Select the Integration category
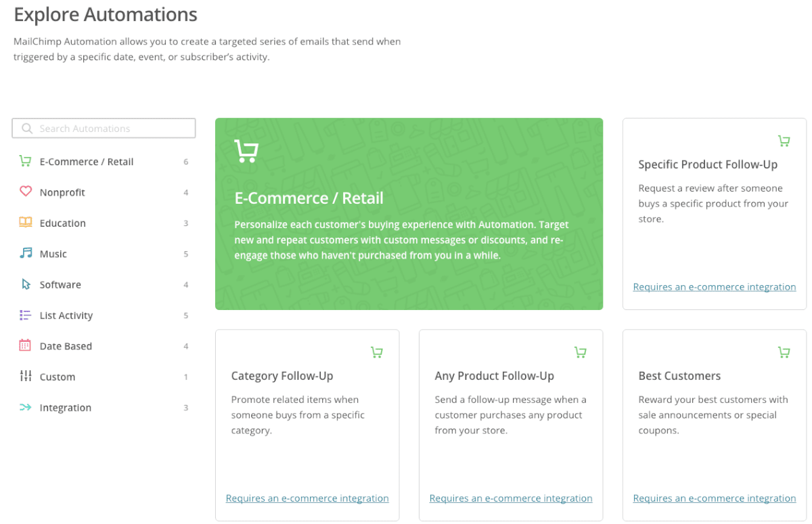 click(x=65, y=407)
